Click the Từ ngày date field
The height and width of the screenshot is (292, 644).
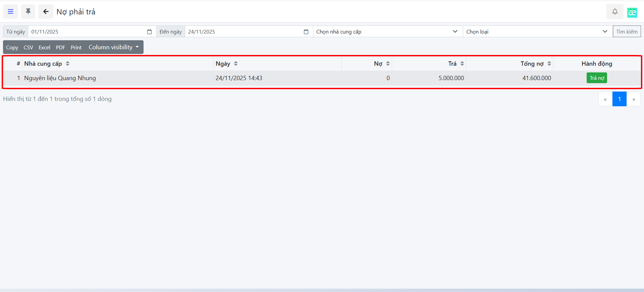(87, 32)
